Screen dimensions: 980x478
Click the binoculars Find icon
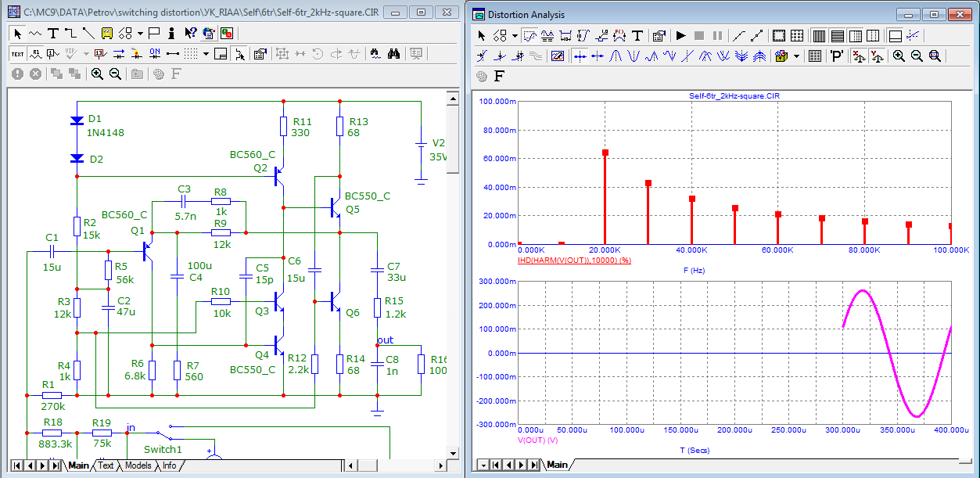point(394,54)
